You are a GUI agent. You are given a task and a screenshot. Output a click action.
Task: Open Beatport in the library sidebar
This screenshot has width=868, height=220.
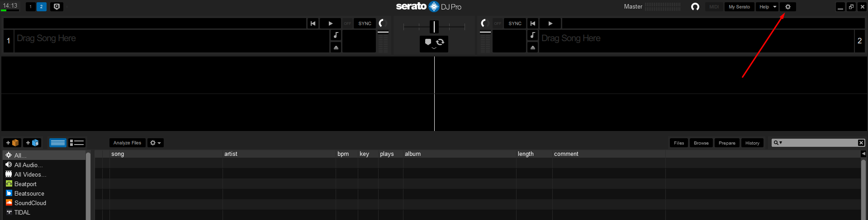(25, 184)
